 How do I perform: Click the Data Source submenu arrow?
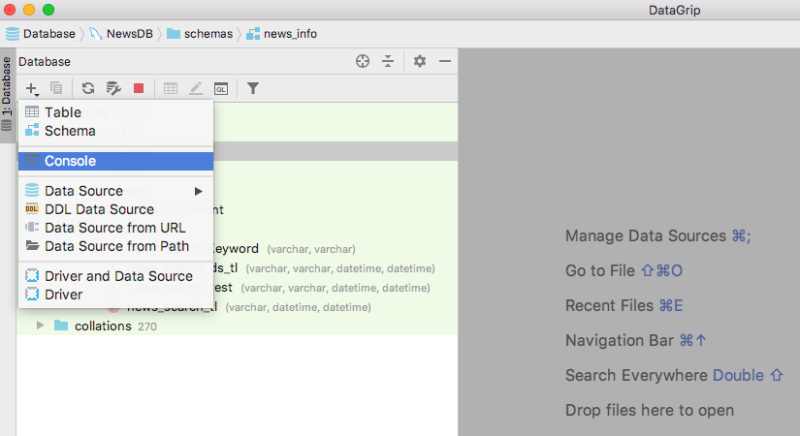click(x=198, y=191)
